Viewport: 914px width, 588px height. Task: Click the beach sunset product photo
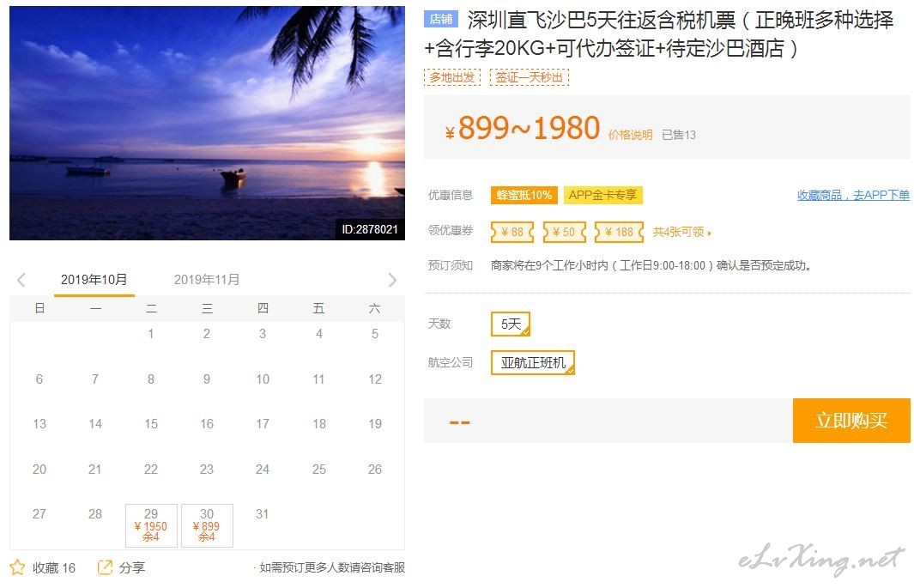point(207,123)
